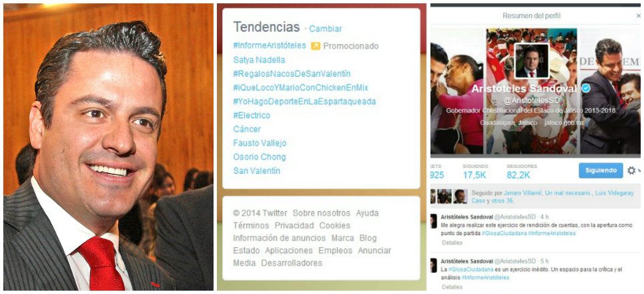Screen dimensions: 644x294
Task: Expand Detalles under the 4 h tweet
Action: point(452,243)
